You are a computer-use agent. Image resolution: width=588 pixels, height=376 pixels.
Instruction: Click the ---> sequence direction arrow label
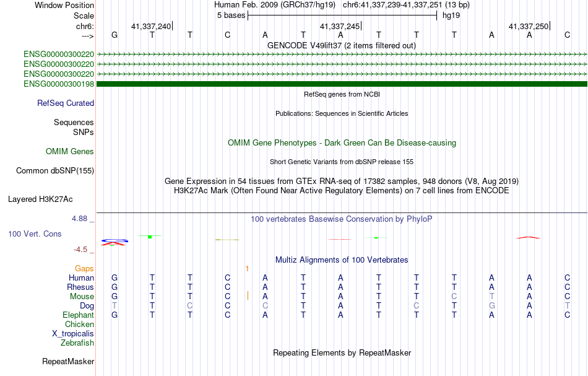click(88, 36)
